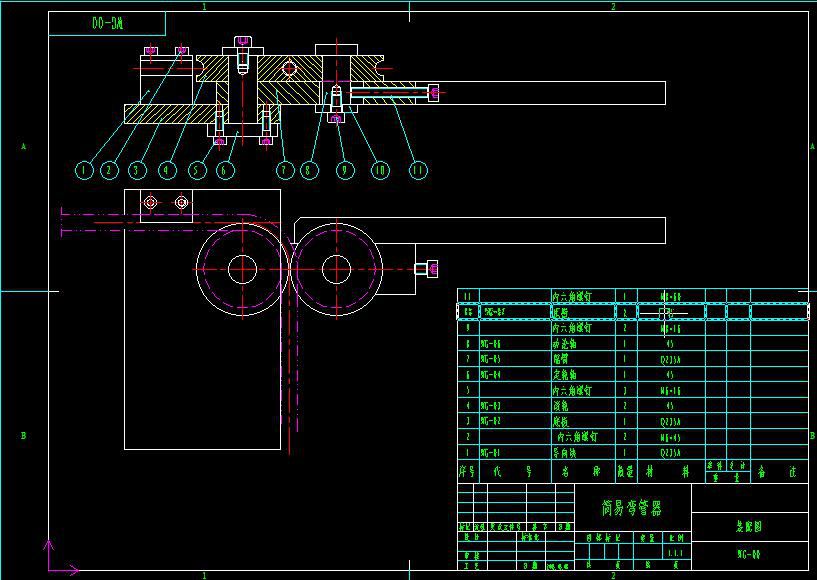The height and width of the screenshot is (580, 817).
Task: Click the left roller center hole
Action: click(x=242, y=268)
